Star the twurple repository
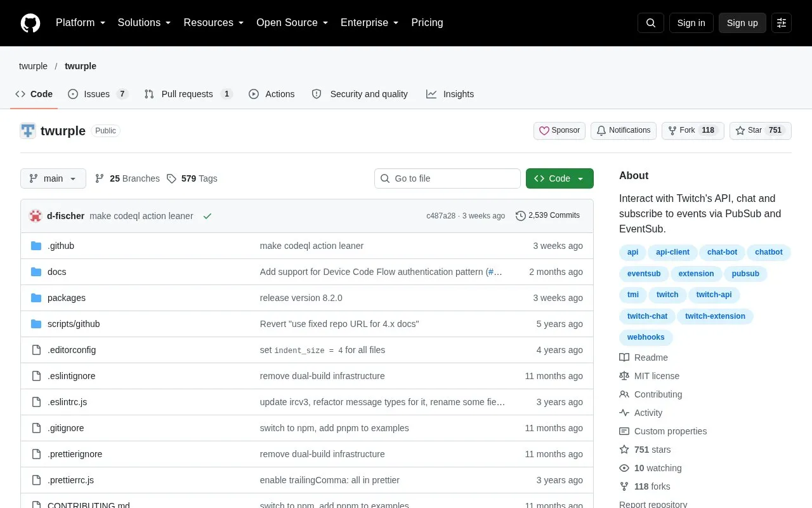The width and height of the screenshot is (812, 508). [x=761, y=131]
